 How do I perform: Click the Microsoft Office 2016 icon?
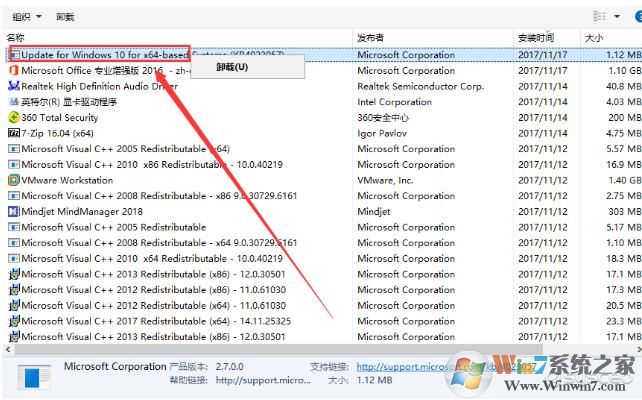coord(14,70)
